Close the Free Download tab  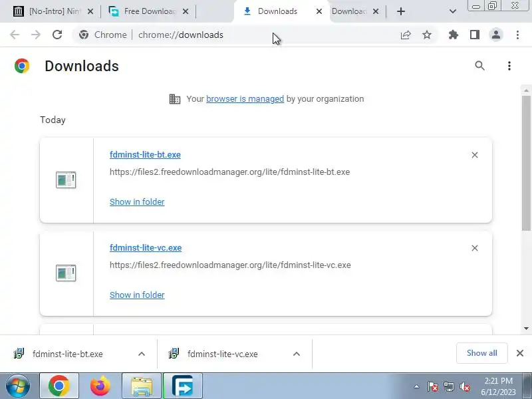tap(186, 11)
